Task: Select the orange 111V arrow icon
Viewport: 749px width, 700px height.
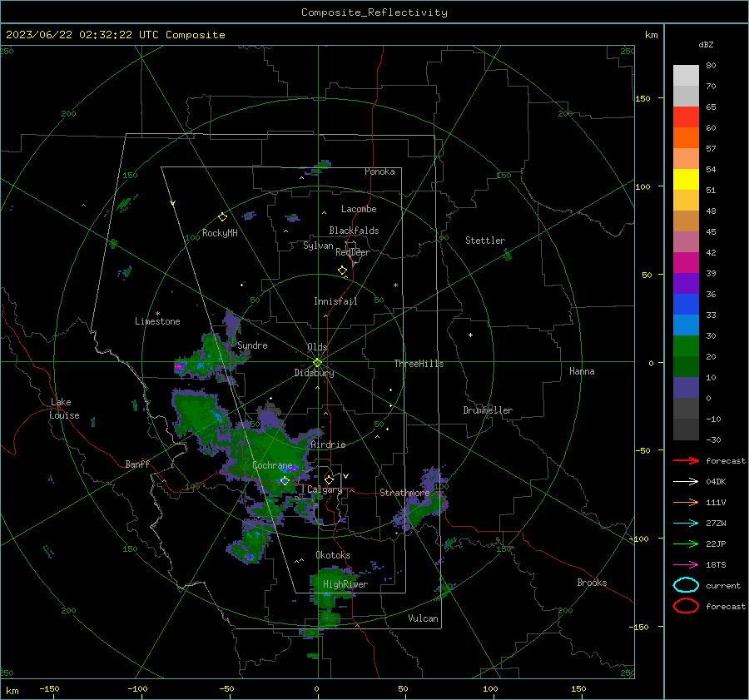Action: [686, 502]
